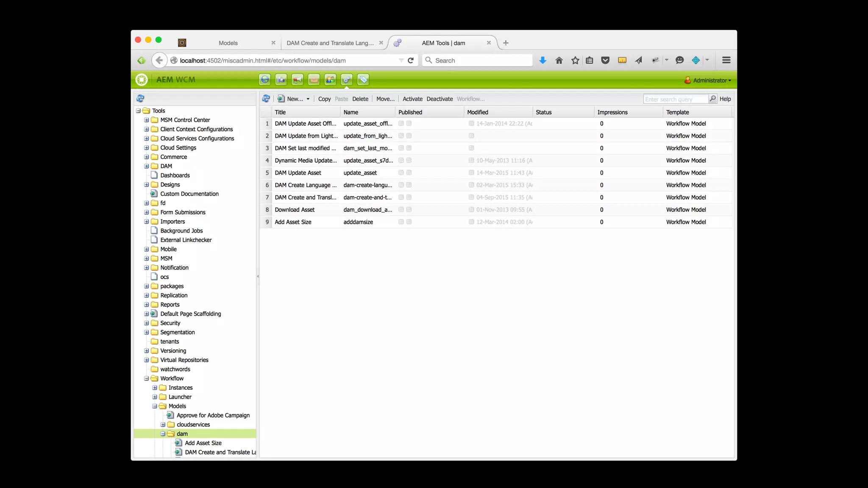Image resolution: width=868 pixels, height=488 pixels.
Task: Click in the Enter search query field
Action: click(x=675, y=99)
